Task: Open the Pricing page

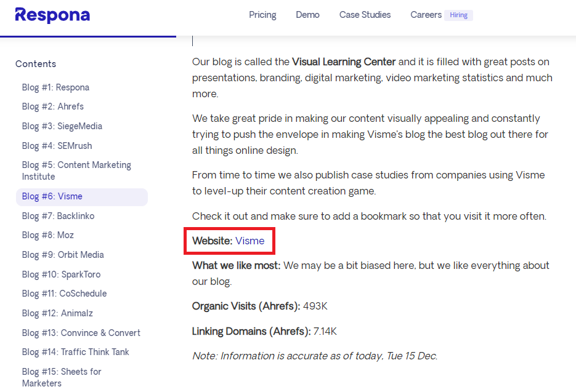Action: [262, 15]
